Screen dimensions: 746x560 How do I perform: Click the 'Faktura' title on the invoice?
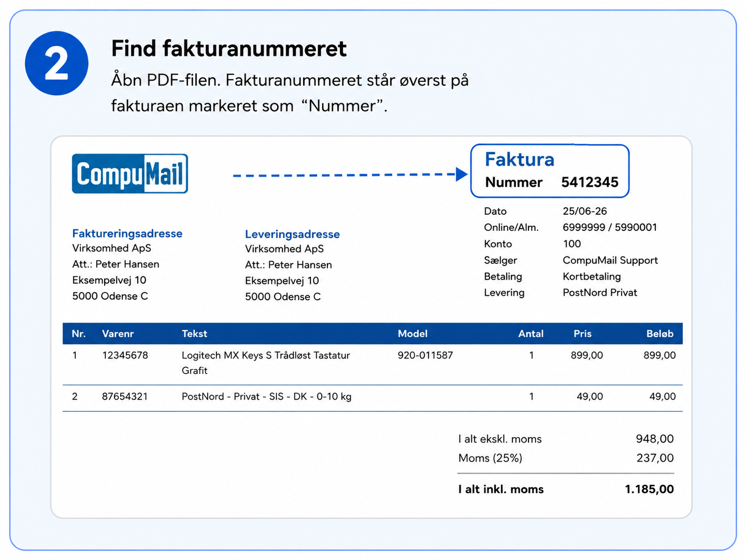(x=519, y=159)
